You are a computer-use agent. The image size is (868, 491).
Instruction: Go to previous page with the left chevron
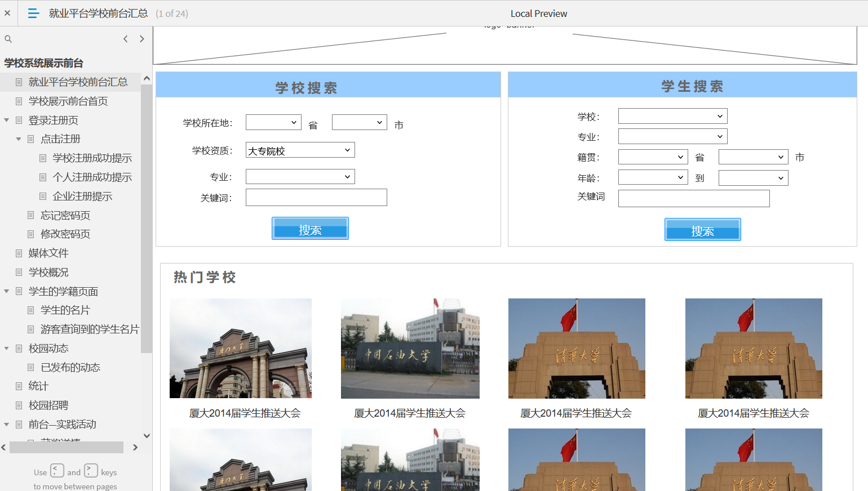(x=126, y=39)
